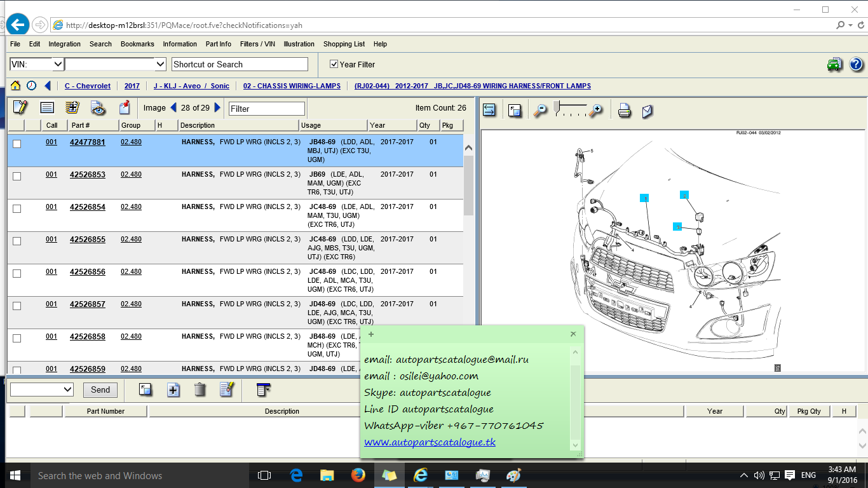Check the box for part 42477881
The image size is (868, 488).
coord(17,144)
